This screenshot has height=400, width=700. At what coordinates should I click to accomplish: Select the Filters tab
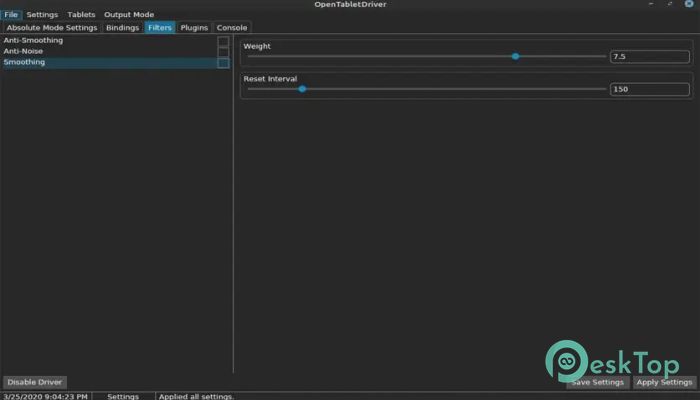160,28
